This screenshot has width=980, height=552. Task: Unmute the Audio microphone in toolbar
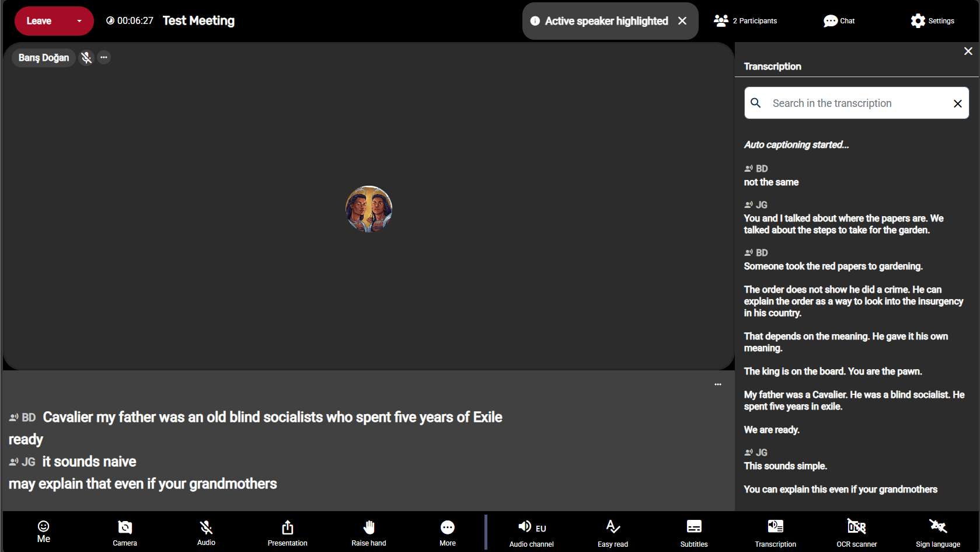tap(206, 527)
